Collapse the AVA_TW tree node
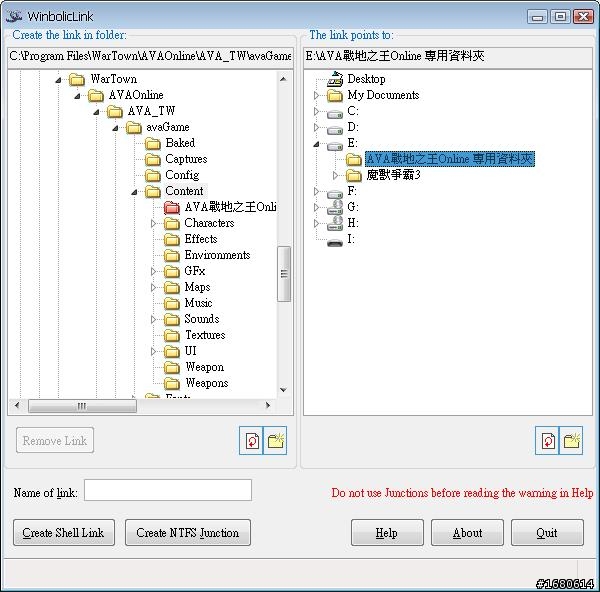Image resolution: width=600 pixels, height=592 pixels. 96,112
